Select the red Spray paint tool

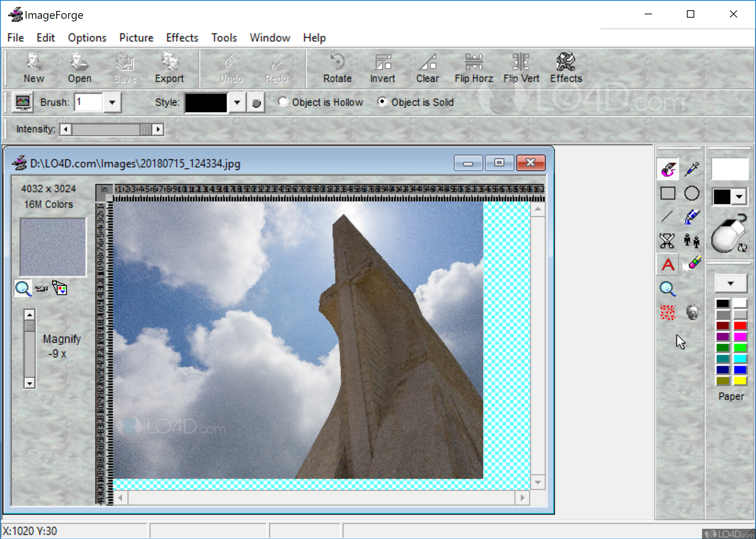(x=667, y=313)
